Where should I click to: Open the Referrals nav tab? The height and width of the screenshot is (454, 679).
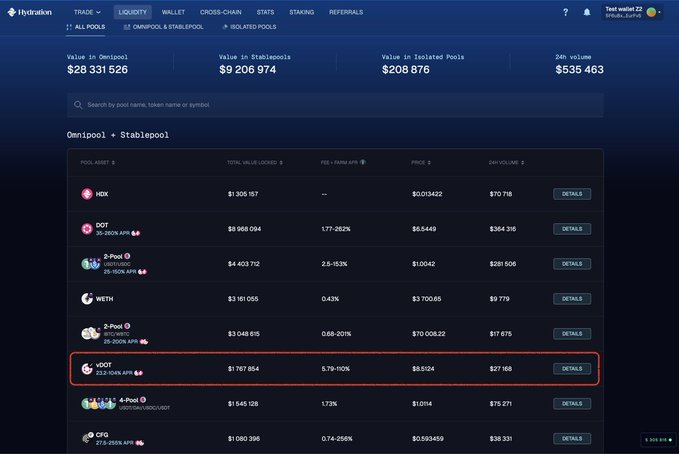(x=346, y=12)
